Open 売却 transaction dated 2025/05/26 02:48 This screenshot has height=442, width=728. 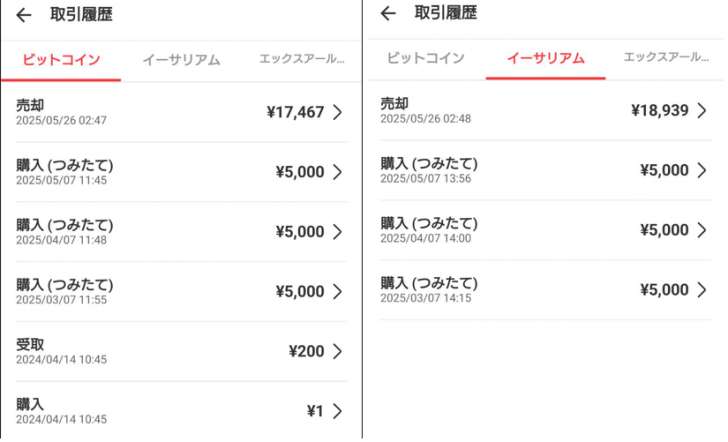tap(546, 110)
